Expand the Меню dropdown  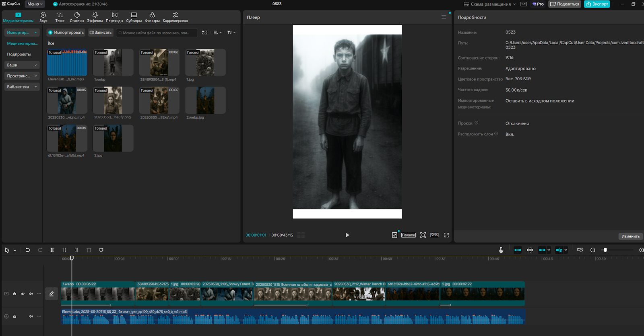click(x=35, y=4)
